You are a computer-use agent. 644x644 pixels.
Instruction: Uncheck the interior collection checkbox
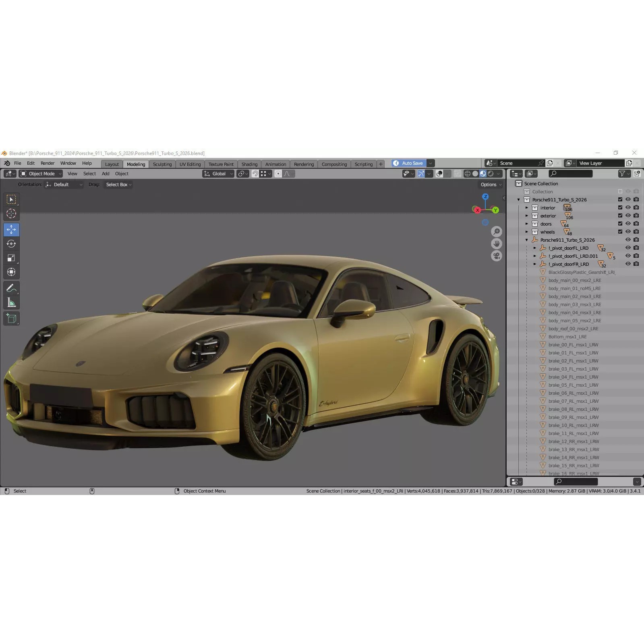pyautogui.click(x=620, y=207)
